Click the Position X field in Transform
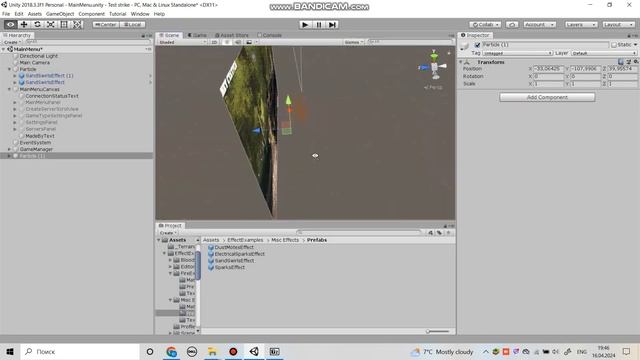The width and height of the screenshot is (640, 360). 549,69
